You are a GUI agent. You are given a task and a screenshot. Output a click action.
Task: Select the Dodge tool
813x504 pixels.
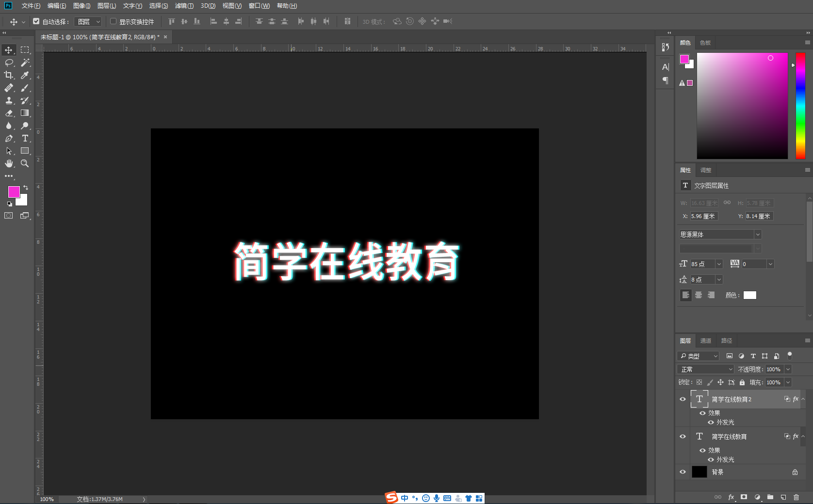(x=25, y=126)
